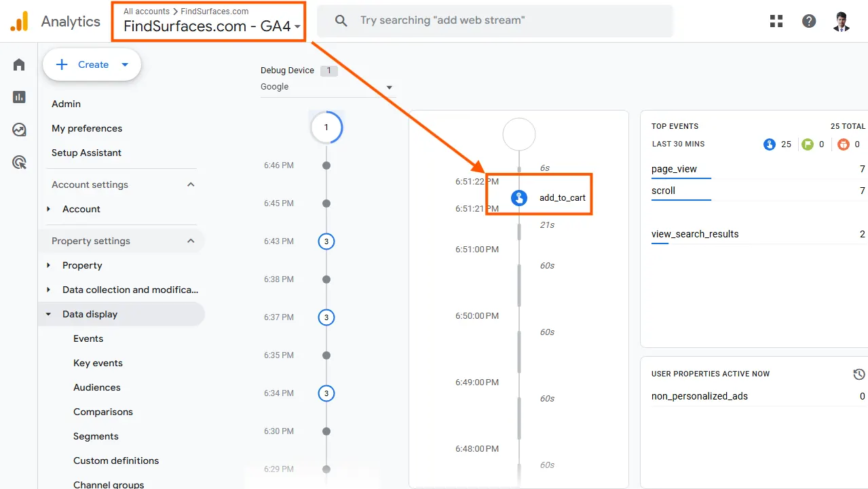
Task: Click the 25 TOTAL events label
Action: (x=848, y=126)
